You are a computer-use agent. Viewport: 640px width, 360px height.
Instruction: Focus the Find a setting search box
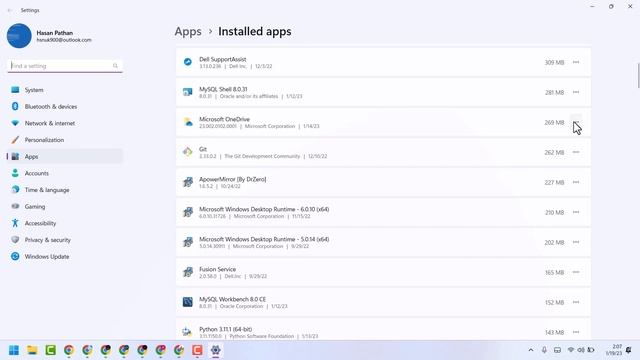click(x=65, y=66)
